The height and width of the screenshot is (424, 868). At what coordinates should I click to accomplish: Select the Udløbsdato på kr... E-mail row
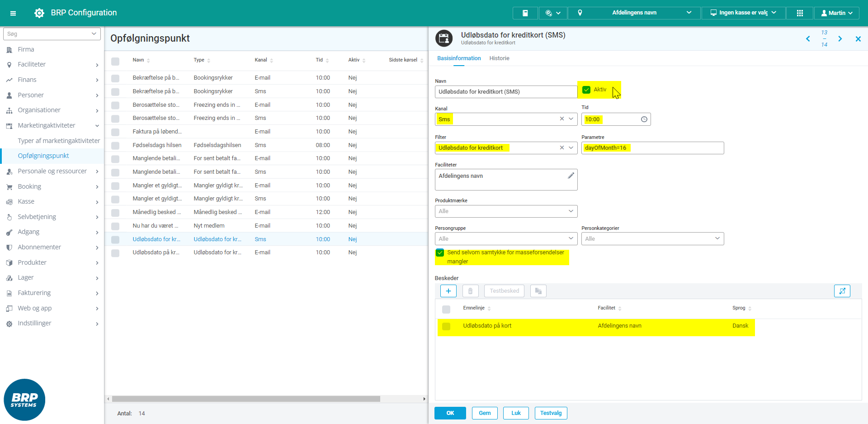click(x=266, y=252)
